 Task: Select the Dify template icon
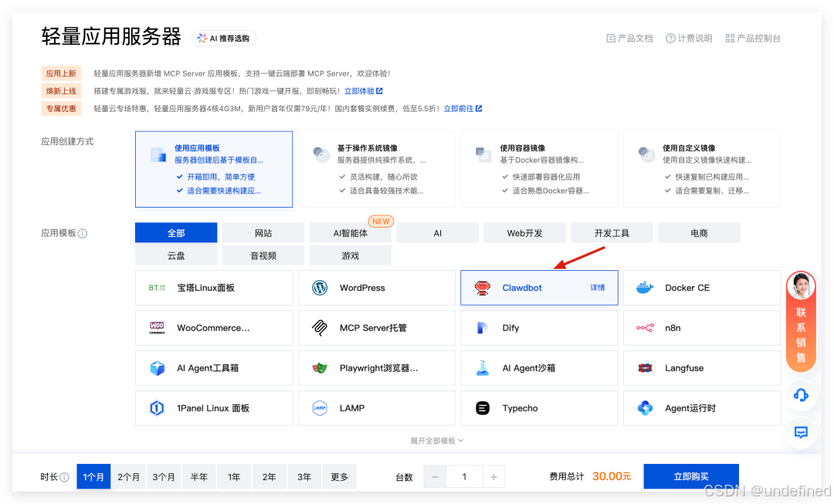(482, 327)
